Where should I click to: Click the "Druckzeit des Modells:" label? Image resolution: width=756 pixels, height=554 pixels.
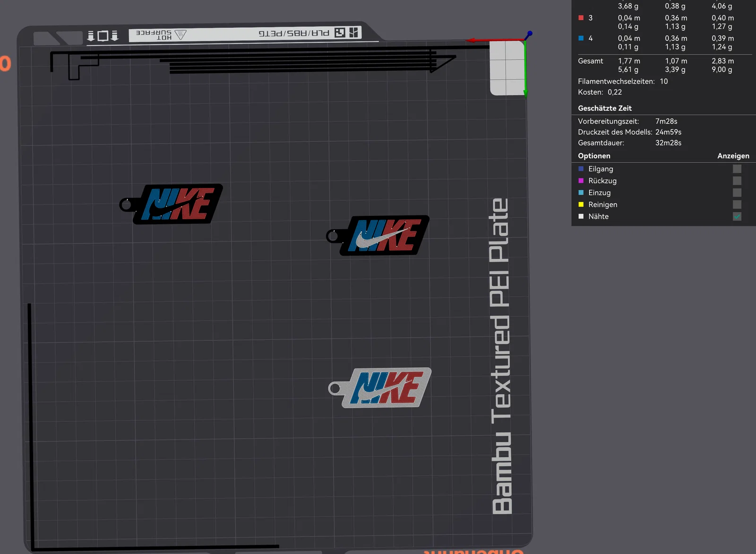(615, 132)
